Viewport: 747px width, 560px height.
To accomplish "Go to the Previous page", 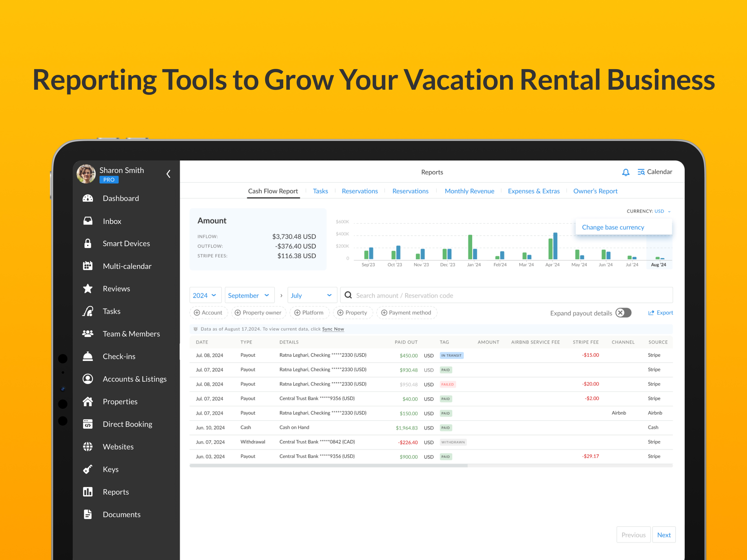I will click(633, 535).
